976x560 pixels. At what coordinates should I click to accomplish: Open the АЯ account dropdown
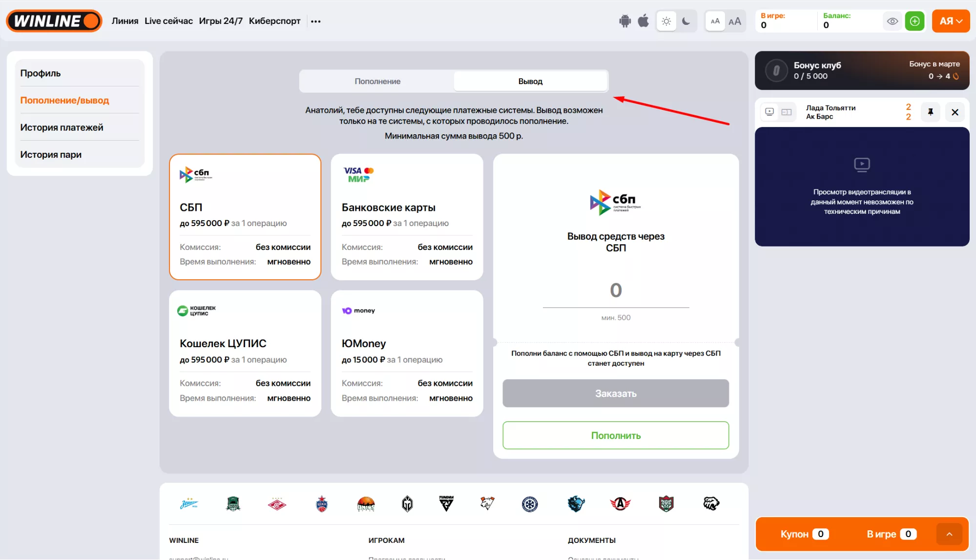point(950,21)
